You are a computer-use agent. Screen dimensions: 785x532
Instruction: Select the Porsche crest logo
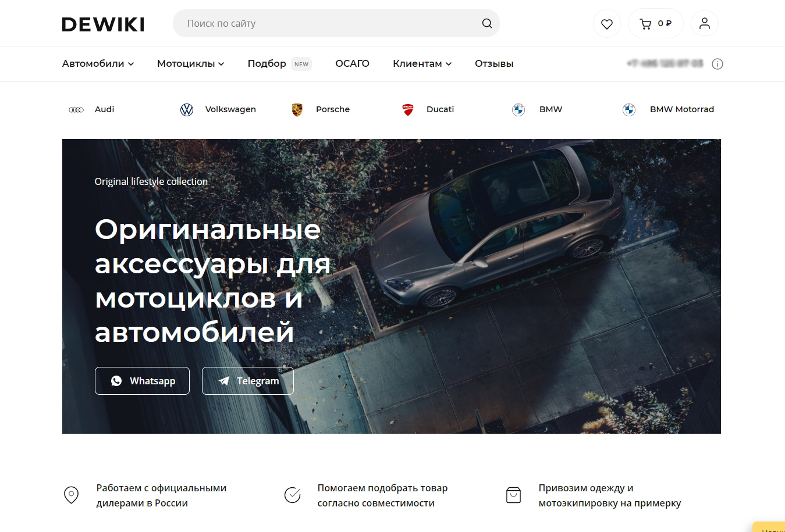pos(297,109)
